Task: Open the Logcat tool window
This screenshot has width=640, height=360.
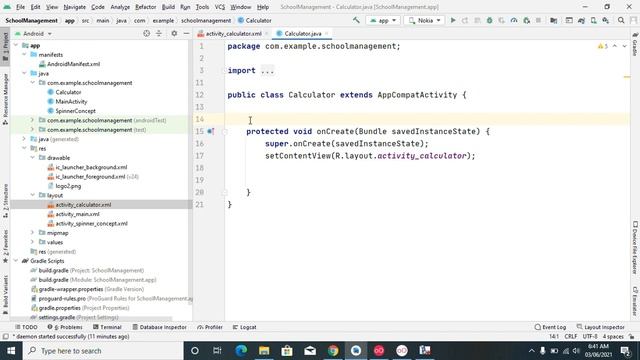Action: 244,327
